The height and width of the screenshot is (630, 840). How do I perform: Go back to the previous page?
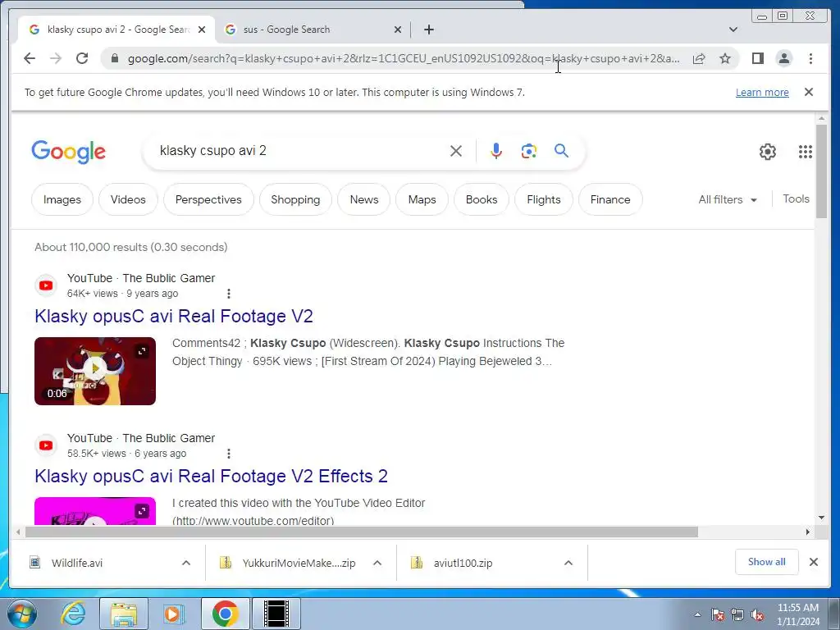[x=30, y=58]
